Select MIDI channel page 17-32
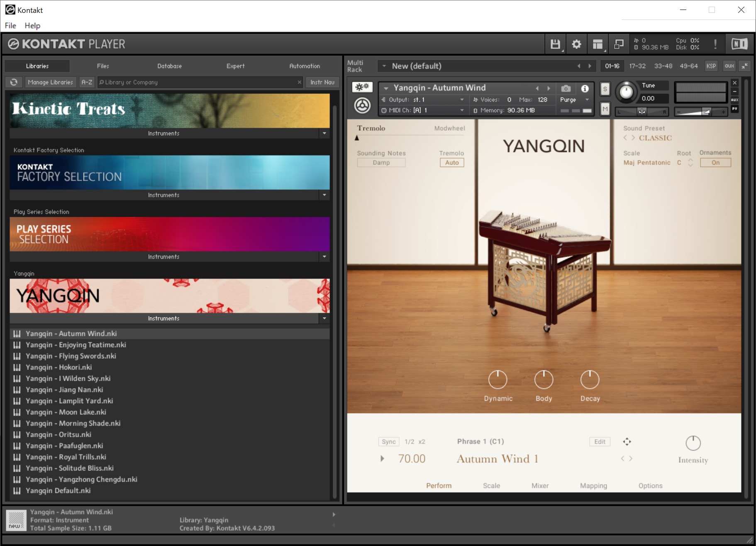The width and height of the screenshot is (756, 546). [x=637, y=66]
